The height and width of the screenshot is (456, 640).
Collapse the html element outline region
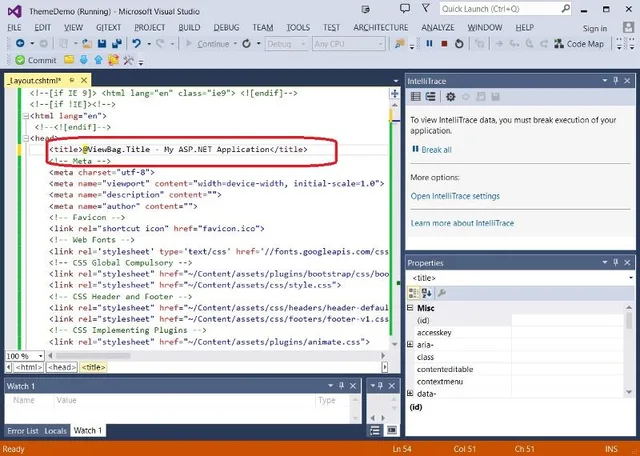point(26,116)
